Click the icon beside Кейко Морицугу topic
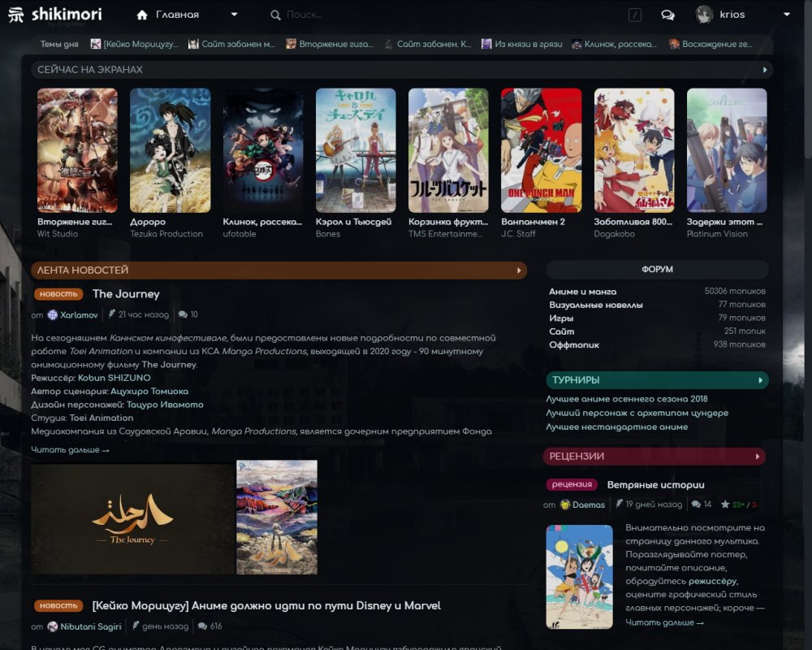 (x=95, y=44)
